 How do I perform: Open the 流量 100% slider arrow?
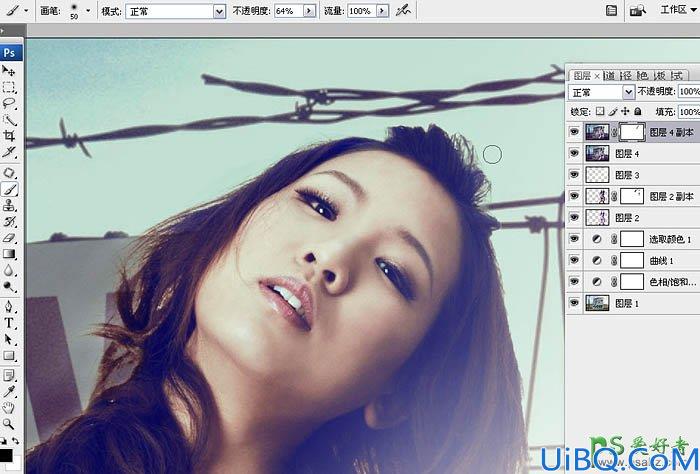(x=382, y=11)
